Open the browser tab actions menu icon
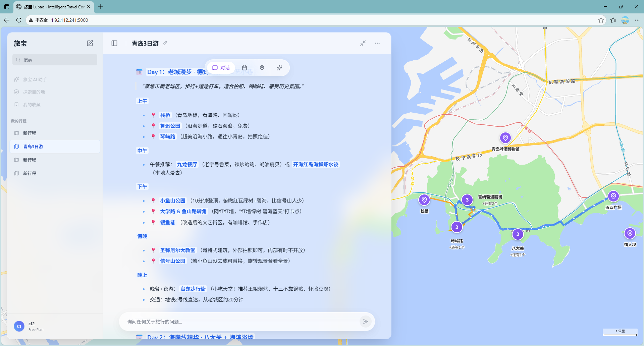This screenshot has height=346, width=644. point(7,7)
